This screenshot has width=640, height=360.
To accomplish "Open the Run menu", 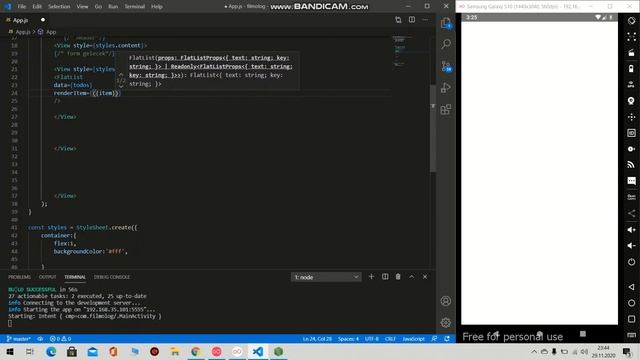I will click(113, 7).
